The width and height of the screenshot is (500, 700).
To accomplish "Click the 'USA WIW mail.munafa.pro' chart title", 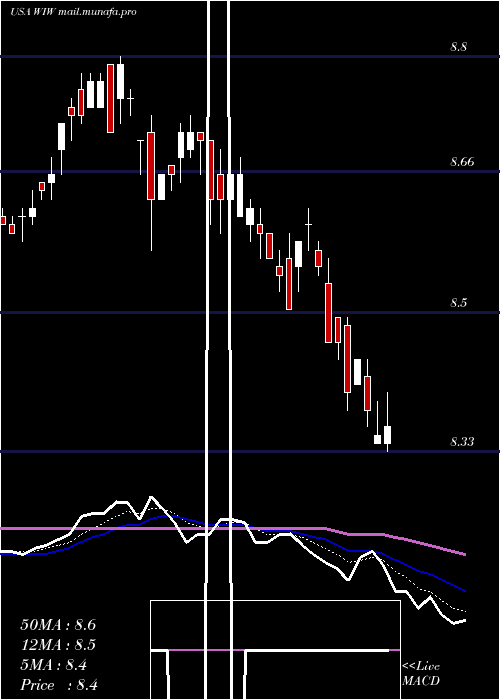I will (73, 12).
